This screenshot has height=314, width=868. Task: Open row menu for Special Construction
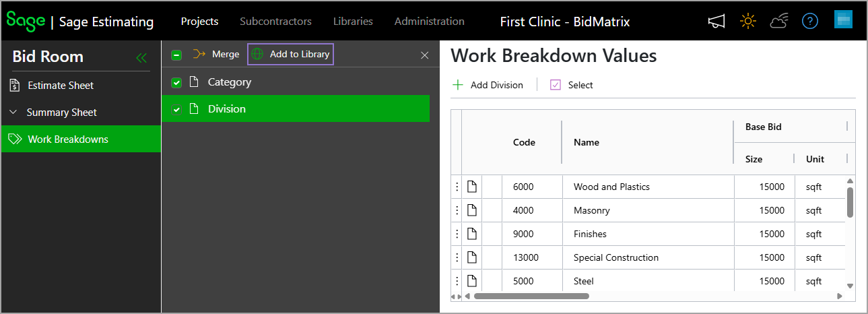[457, 257]
